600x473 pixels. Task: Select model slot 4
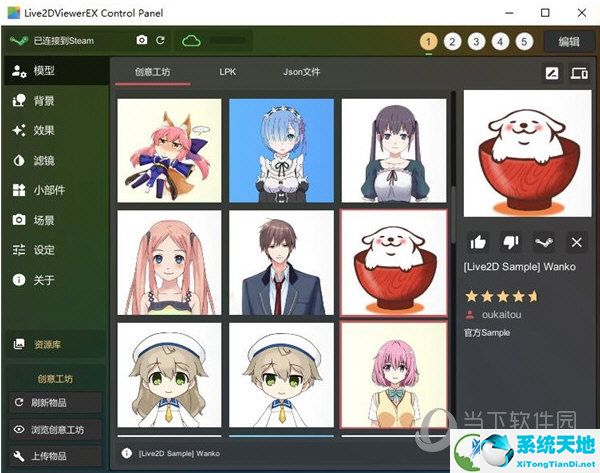(x=500, y=41)
